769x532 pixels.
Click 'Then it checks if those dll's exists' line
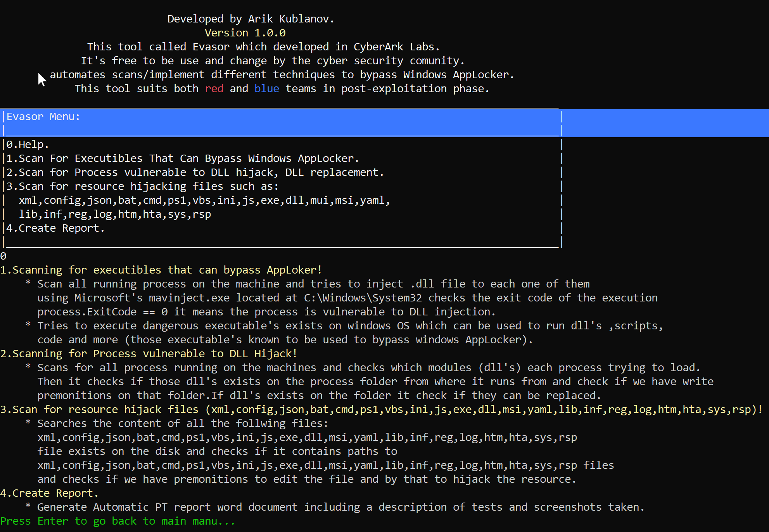click(375, 382)
